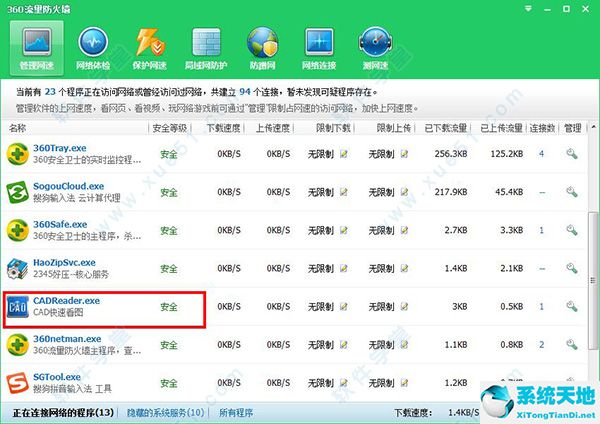View the 4 connections of 360Tray.exe
Image resolution: width=600 pixels, height=424 pixels.
[541, 154]
